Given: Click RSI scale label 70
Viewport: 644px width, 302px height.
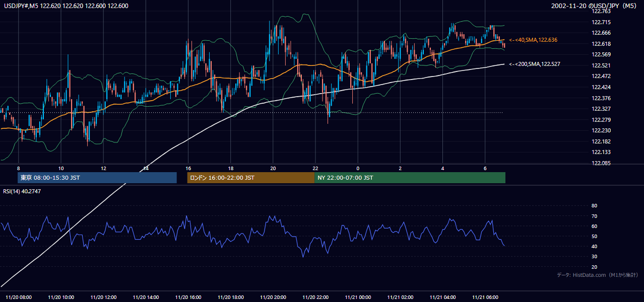Looking at the screenshot, I should point(594,216).
